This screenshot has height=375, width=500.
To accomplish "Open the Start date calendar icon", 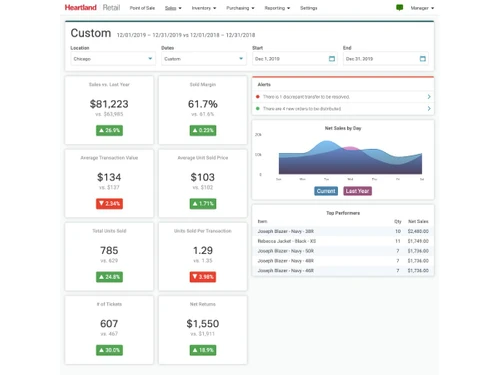I will pos(332,59).
